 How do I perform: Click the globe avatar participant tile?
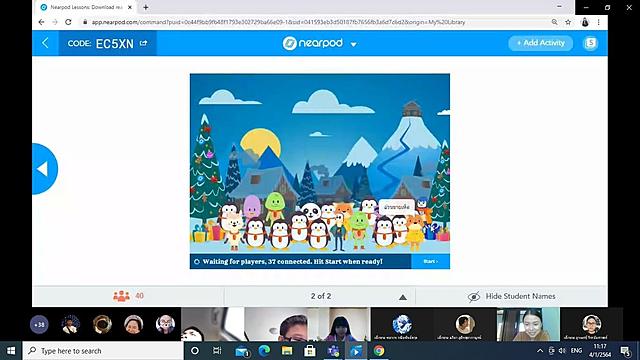(x=402, y=324)
